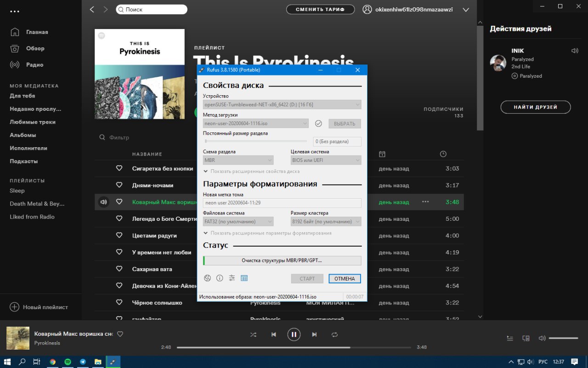Sort tracks by duration clock icon
This screenshot has height=368, width=588.
pos(443,154)
